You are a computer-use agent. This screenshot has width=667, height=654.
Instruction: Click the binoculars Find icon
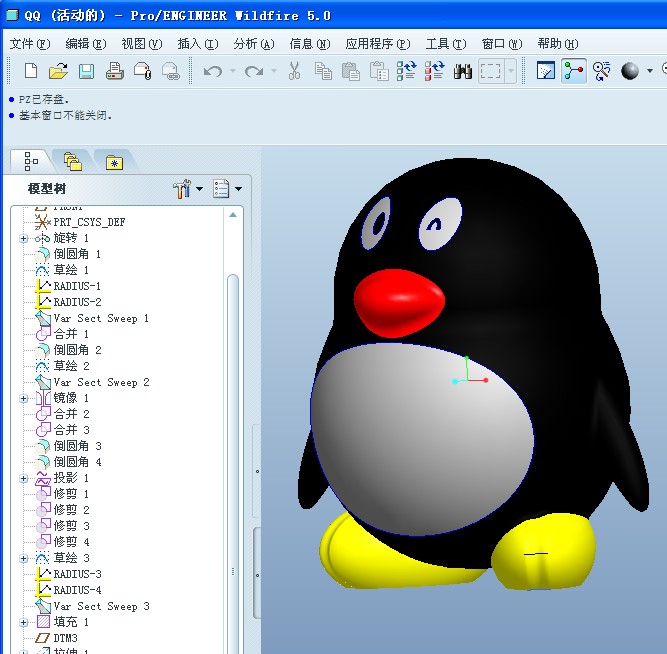click(462, 71)
